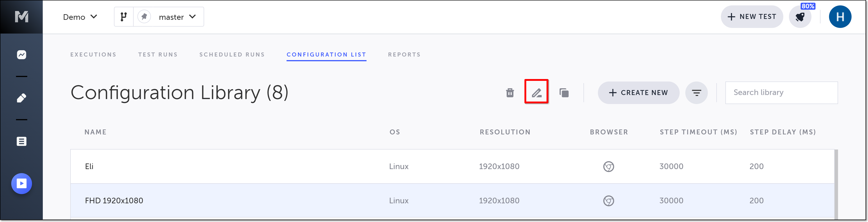Select the pencil editor icon in sidebar
This screenshot has height=222, width=868.
[x=22, y=98]
